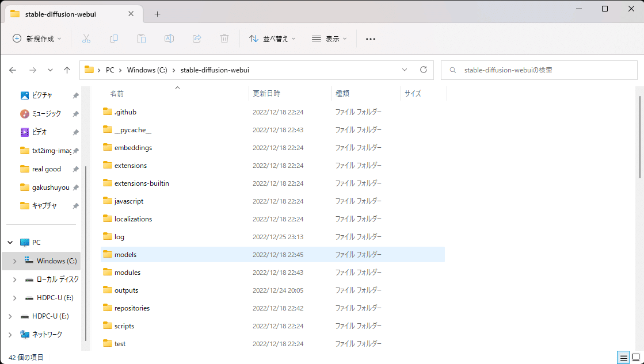Open the 新規作成 dropdown menu
Viewport: 644px width, 364px height.
[37, 39]
